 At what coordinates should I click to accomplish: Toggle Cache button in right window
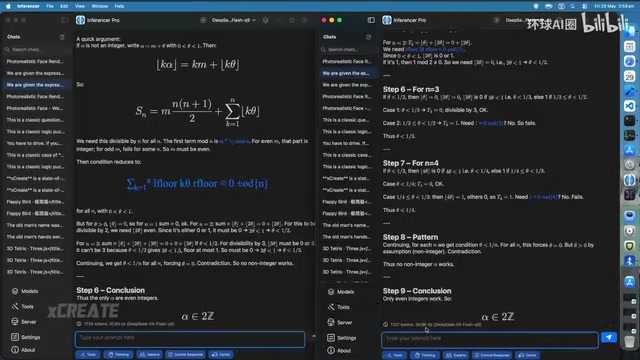[x=528, y=355]
